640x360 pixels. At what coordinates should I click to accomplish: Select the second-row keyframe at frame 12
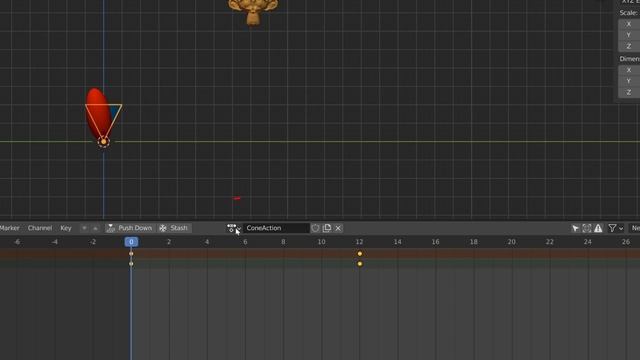(x=360, y=264)
